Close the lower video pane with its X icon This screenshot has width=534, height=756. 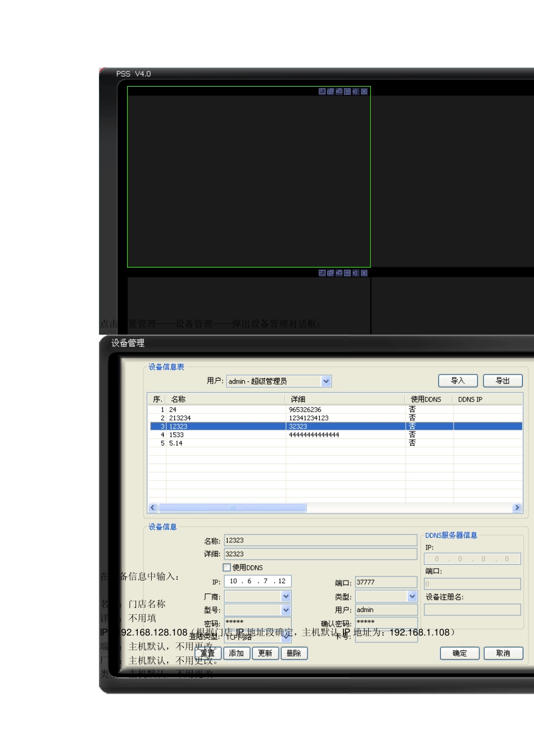tap(364, 273)
